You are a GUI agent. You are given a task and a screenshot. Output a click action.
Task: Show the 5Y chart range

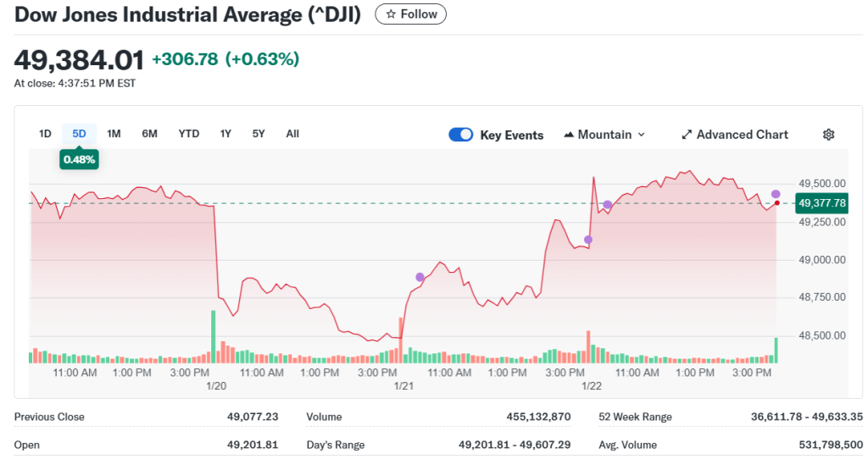coord(259,134)
